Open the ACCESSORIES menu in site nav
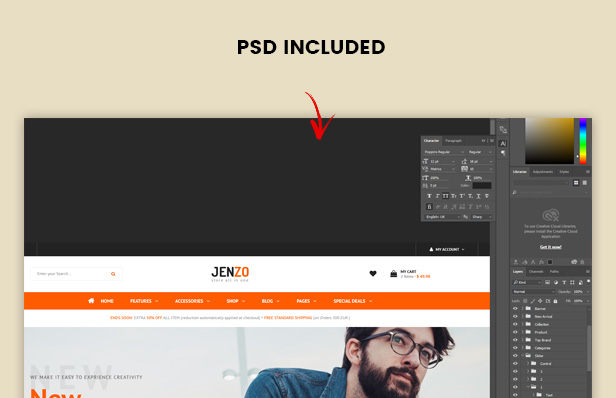616x398 pixels. pyautogui.click(x=192, y=301)
